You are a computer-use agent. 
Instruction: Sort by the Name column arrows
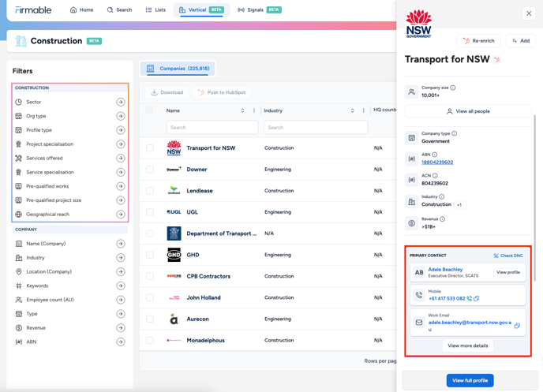pyautogui.click(x=242, y=110)
